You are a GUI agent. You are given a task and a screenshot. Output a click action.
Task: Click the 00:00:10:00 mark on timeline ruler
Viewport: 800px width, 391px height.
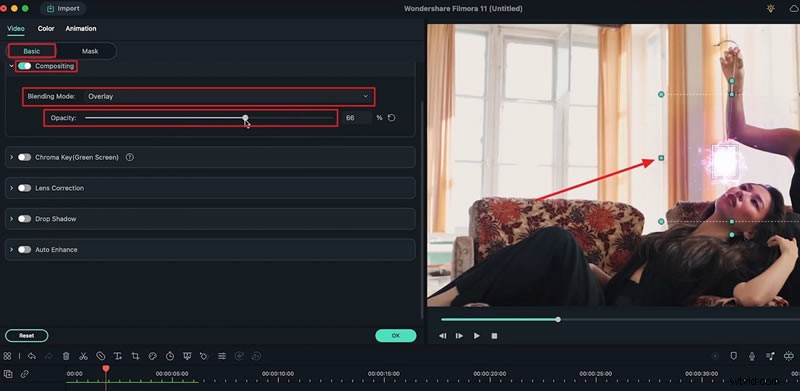pos(278,374)
